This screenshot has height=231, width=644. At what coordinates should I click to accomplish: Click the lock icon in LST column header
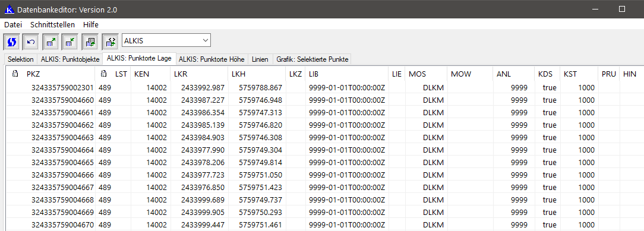(x=104, y=74)
